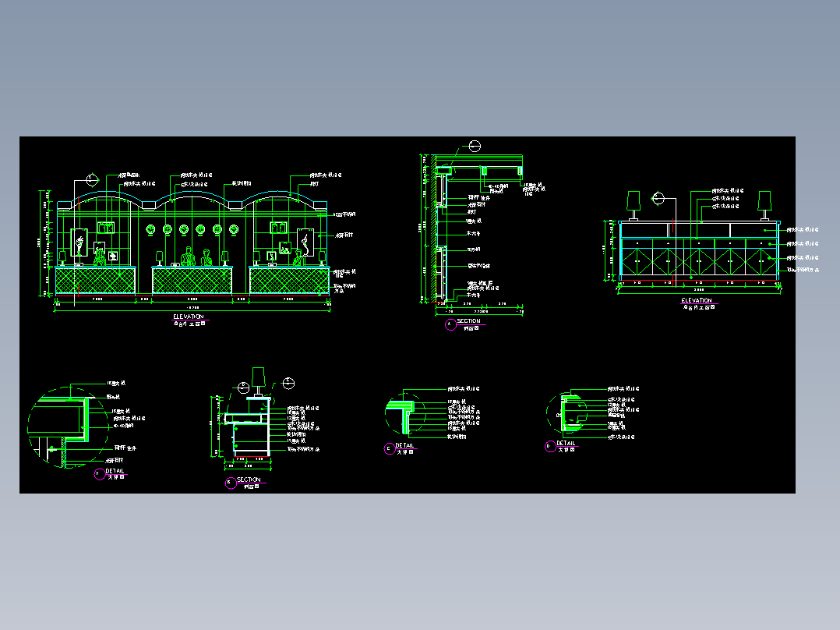This screenshot has height=630, width=840.
Task: Click the DETAIL title under the large dashed-circle drawing
Action: 115,471
